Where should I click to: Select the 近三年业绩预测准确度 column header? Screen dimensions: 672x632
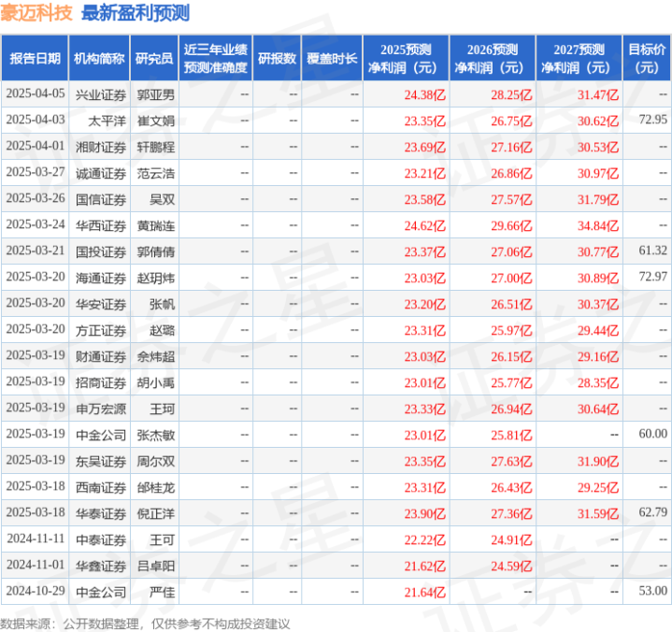tap(216, 58)
